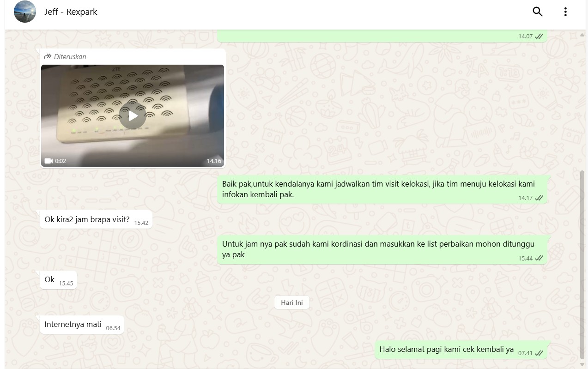Select the Ok kira2 jam brapa visit message
The height and width of the screenshot is (369, 588).
pos(96,220)
